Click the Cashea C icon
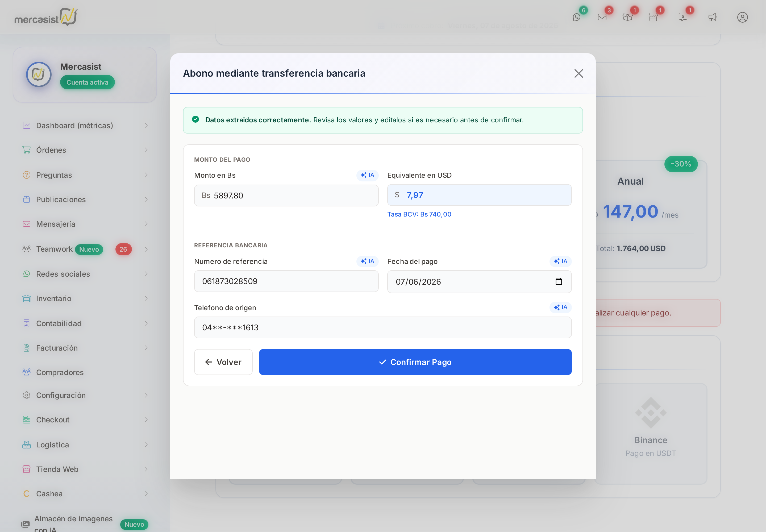This screenshot has height=532, width=766. (26, 494)
